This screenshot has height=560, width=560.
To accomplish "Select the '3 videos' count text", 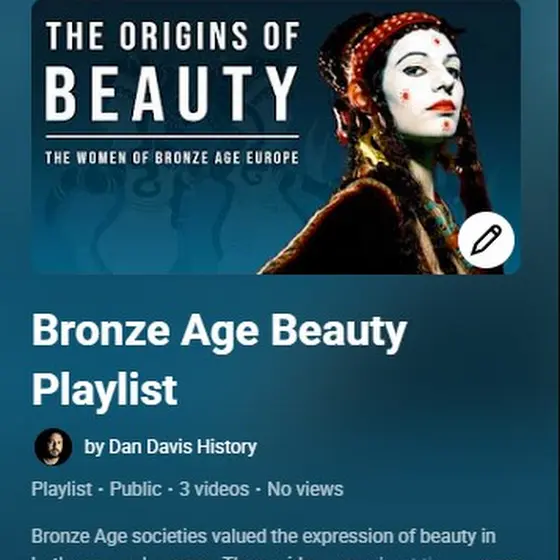I will [214, 489].
